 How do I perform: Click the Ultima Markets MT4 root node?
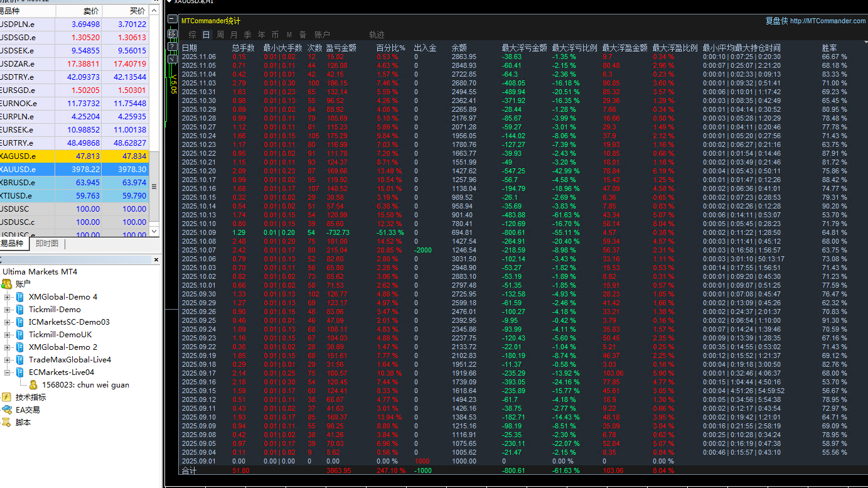tap(40, 272)
